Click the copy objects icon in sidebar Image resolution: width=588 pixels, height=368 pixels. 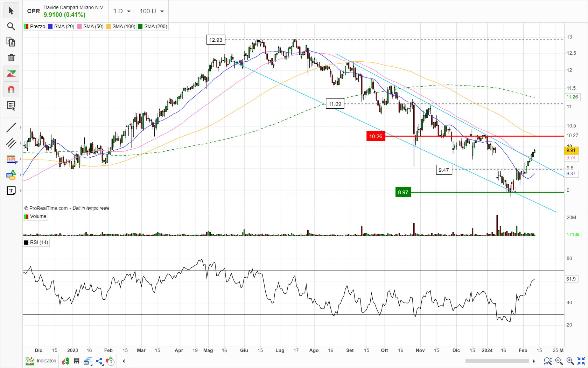[11, 42]
